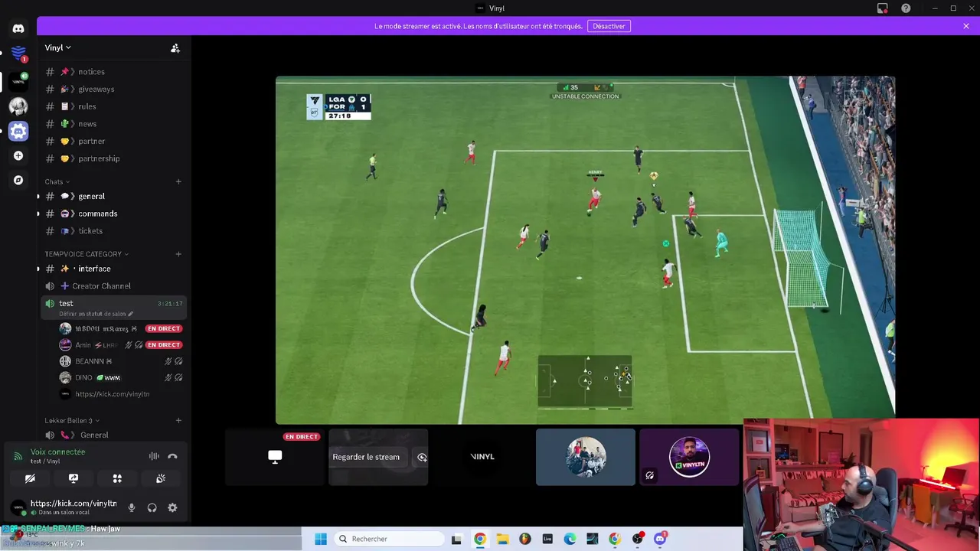
Task: Click Regarder le stream button
Action: [x=366, y=457]
